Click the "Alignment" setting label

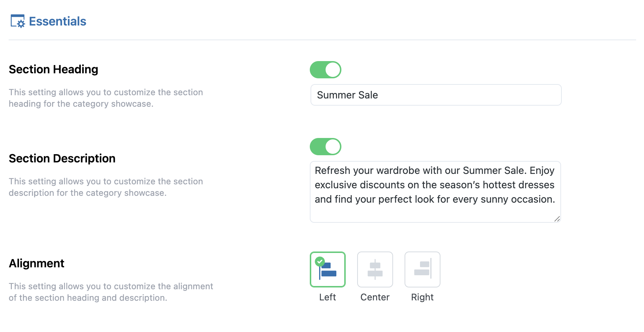click(37, 263)
